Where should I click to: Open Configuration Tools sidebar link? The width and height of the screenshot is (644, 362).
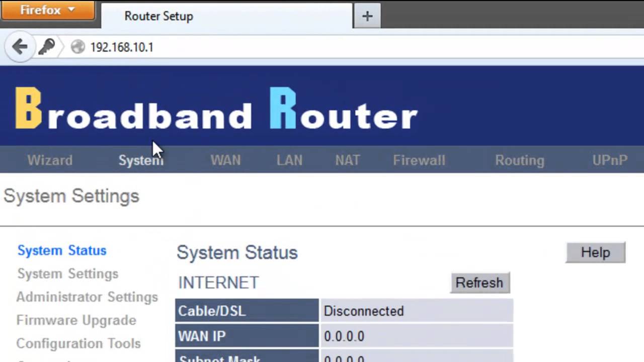point(78,343)
